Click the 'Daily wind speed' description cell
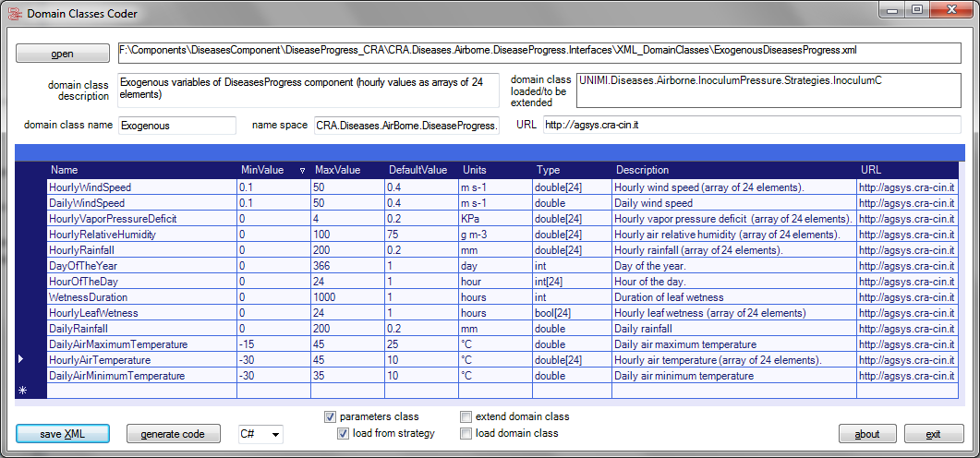 [x=734, y=203]
